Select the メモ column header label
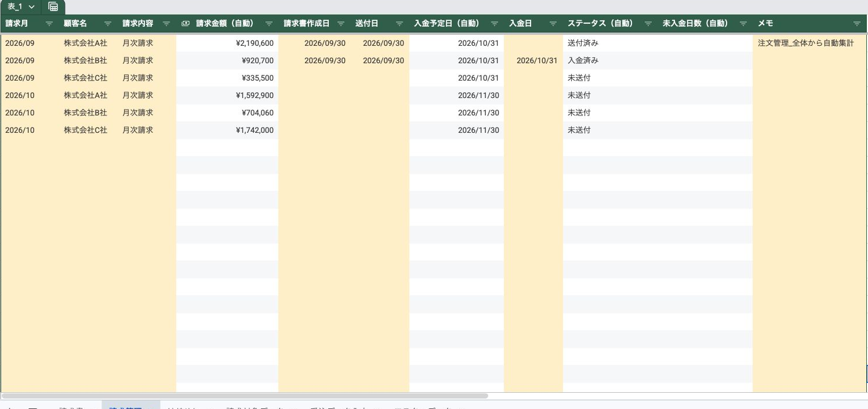868x409 pixels. click(765, 24)
